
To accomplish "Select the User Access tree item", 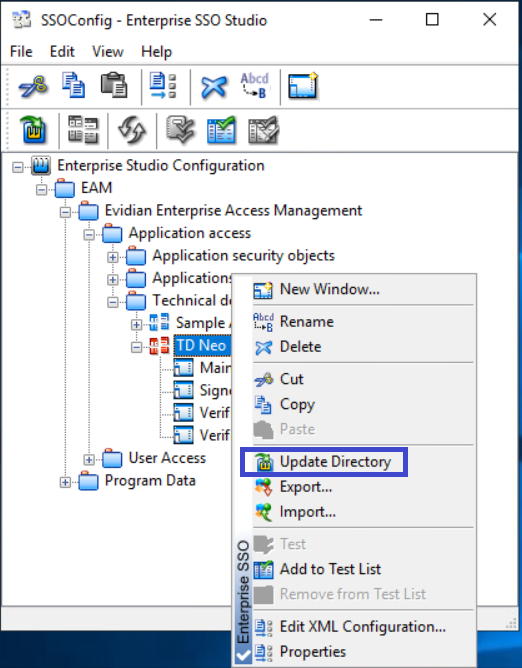I will coord(167,458).
